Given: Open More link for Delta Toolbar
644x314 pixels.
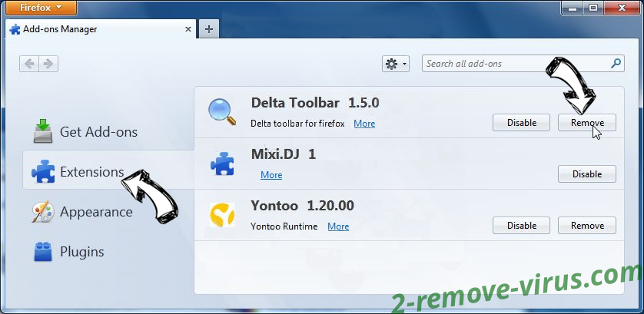Looking at the screenshot, I should pyautogui.click(x=364, y=124).
